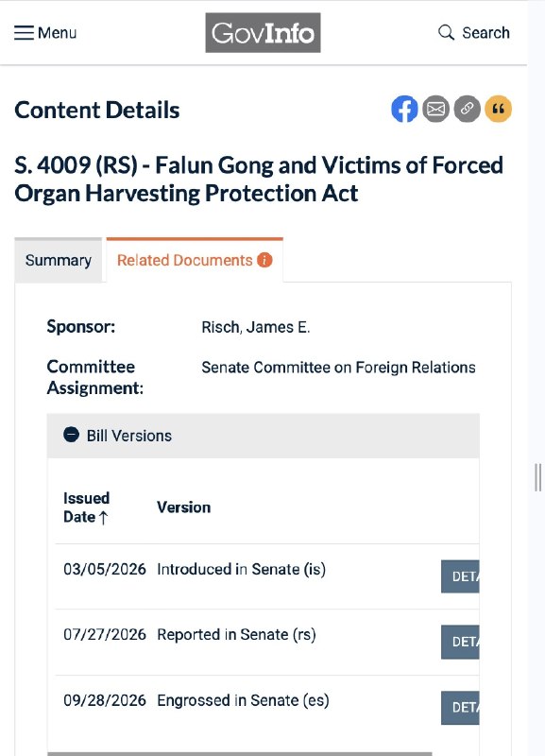Open the hamburger Menu icon
The image size is (545, 756).
(25, 33)
